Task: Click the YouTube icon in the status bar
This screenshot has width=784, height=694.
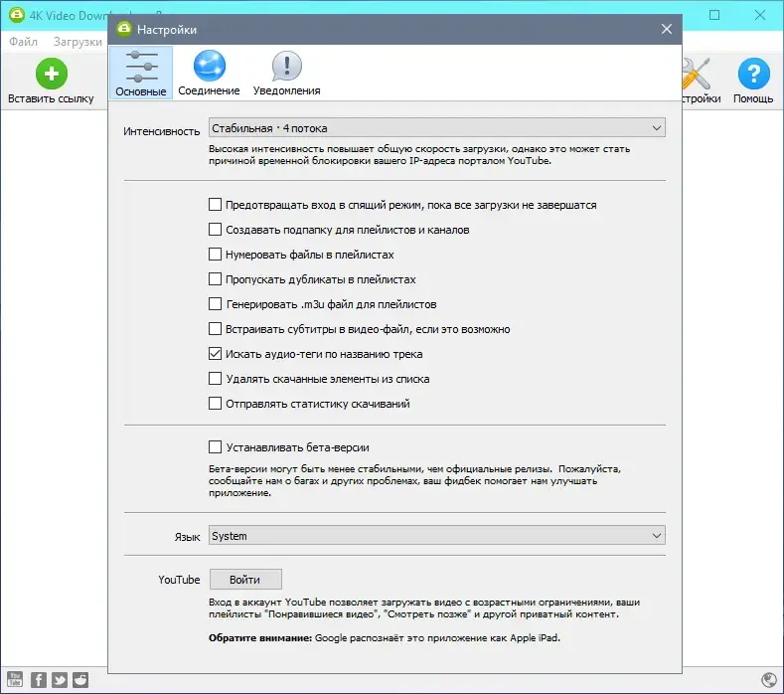Action: pos(15,679)
